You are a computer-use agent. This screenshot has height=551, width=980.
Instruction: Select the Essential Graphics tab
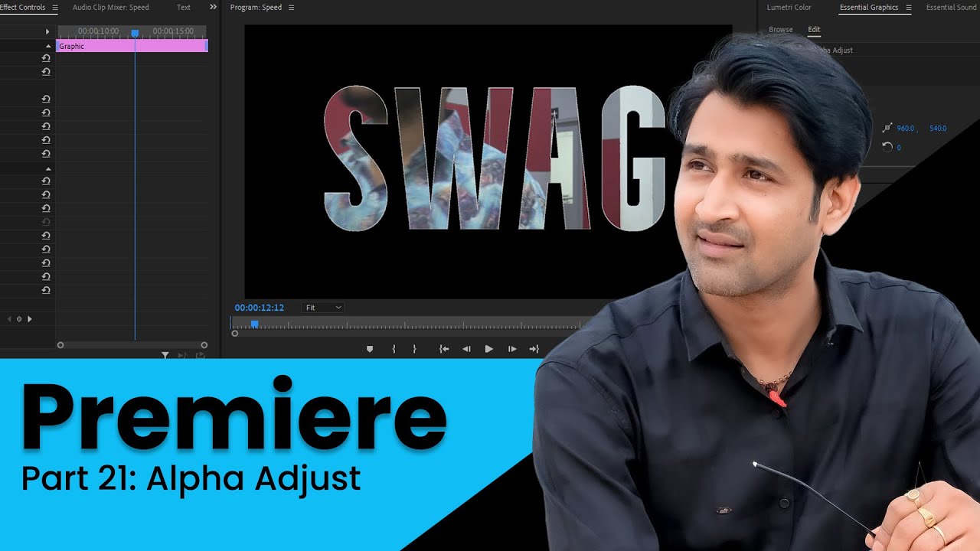click(x=869, y=8)
